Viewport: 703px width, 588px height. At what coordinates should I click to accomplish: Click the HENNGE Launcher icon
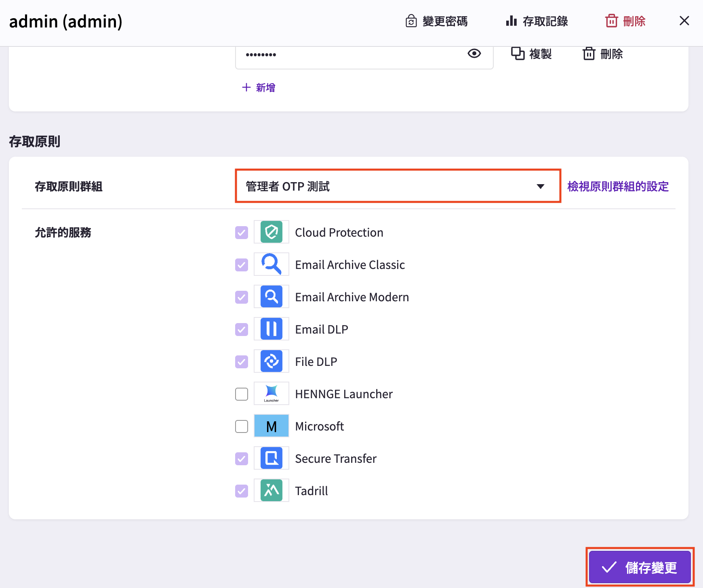click(272, 393)
